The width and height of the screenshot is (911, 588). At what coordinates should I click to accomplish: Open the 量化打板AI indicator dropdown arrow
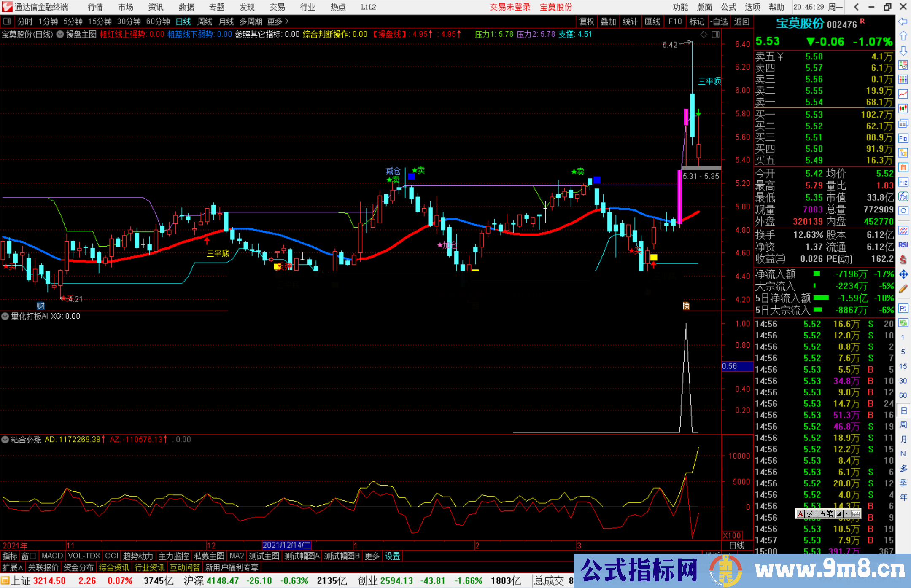pyautogui.click(x=5, y=316)
